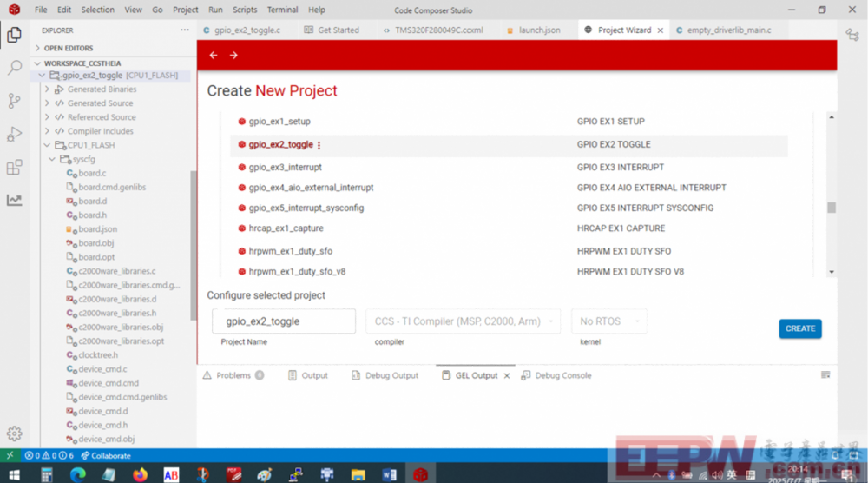868x483 pixels.
Task: Close the Project Wizard tab
Action: click(661, 30)
